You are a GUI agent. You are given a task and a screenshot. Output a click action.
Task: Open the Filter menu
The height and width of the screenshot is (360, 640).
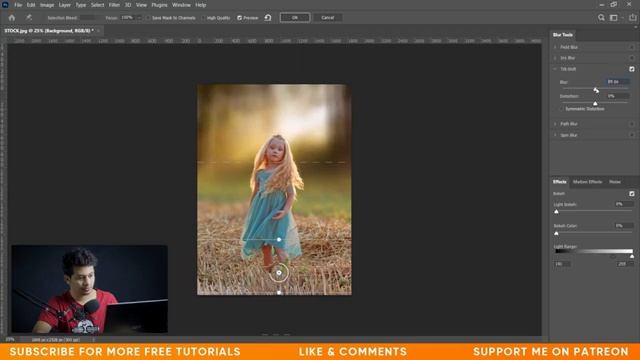(x=114, y=5)
